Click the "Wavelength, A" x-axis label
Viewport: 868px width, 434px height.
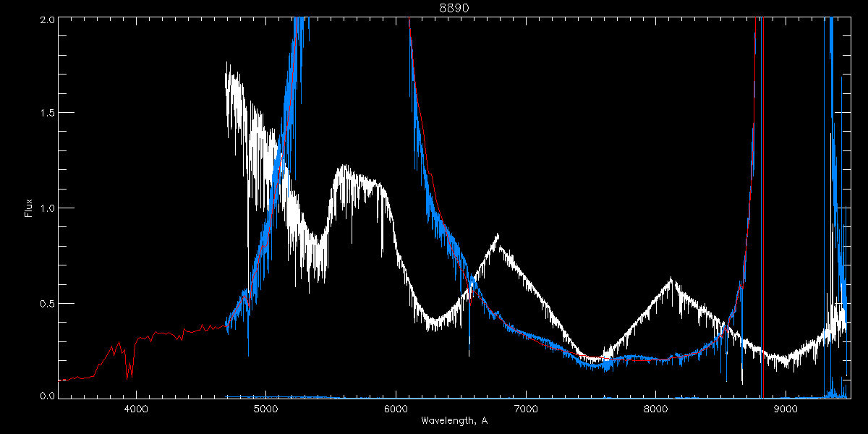point(454,421)
